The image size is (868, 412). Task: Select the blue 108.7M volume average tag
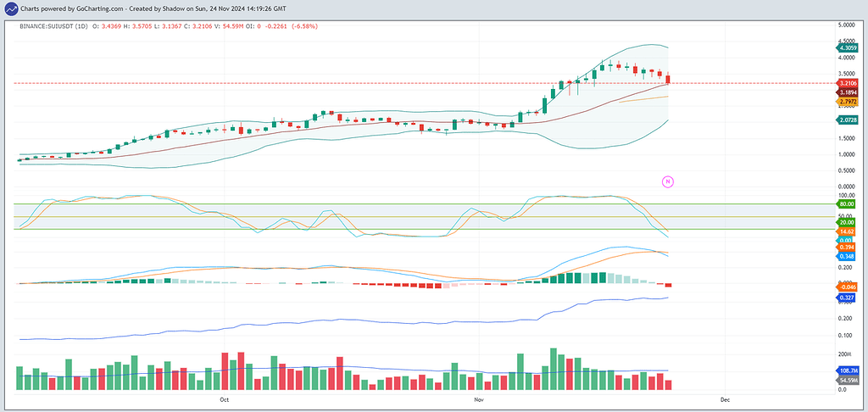pos(848,371)
